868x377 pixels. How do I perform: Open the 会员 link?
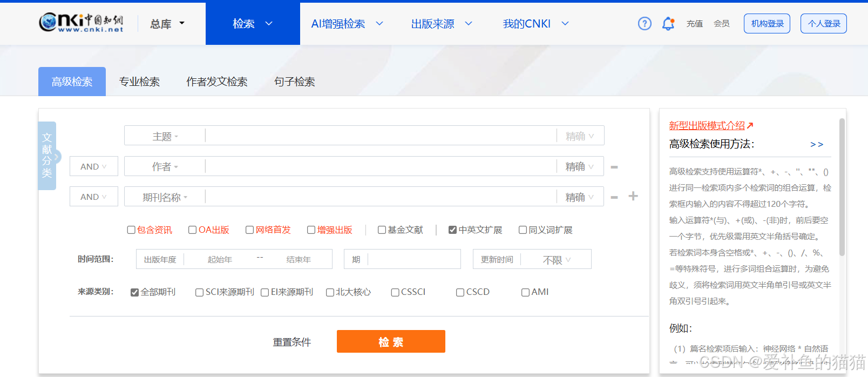tap(722, 24)
